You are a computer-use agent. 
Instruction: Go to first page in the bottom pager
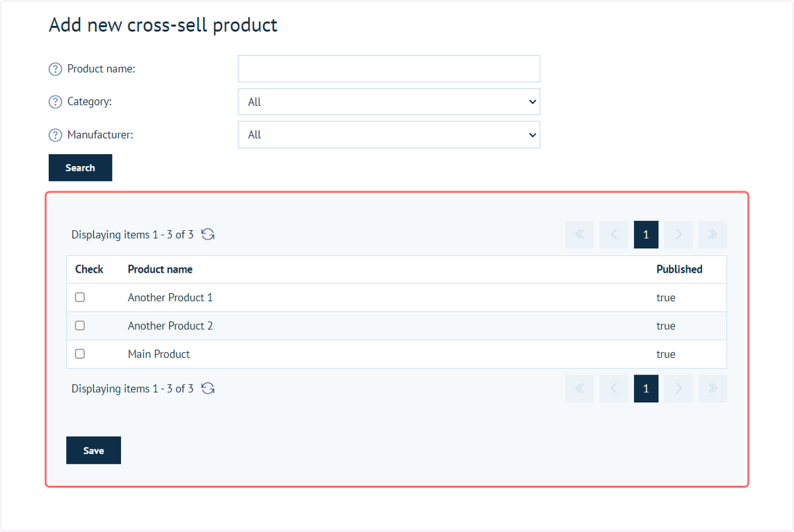point(580,388)
